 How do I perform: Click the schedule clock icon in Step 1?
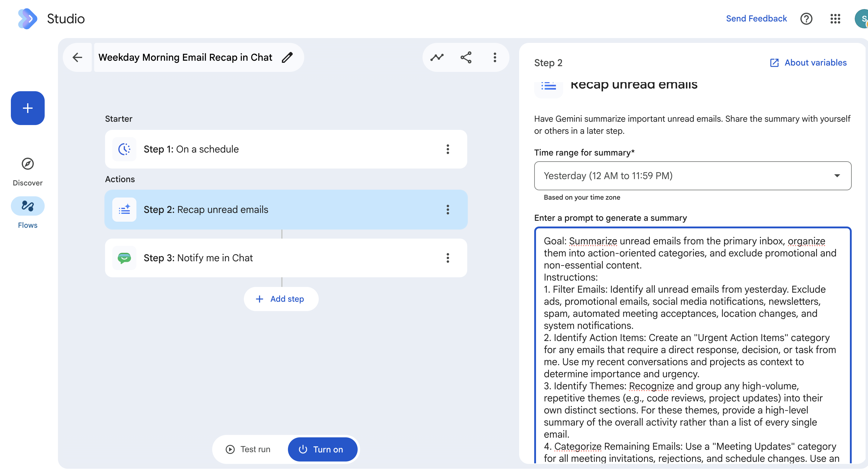[x=124, y=149]
